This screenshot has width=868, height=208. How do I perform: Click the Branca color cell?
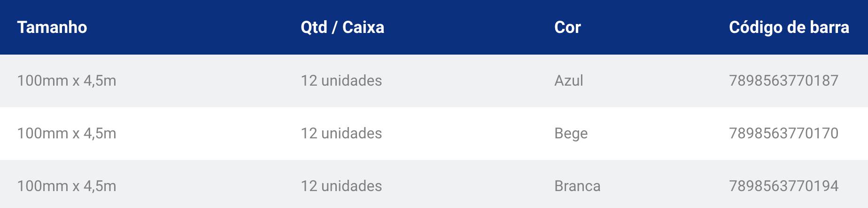click(577, 186)
